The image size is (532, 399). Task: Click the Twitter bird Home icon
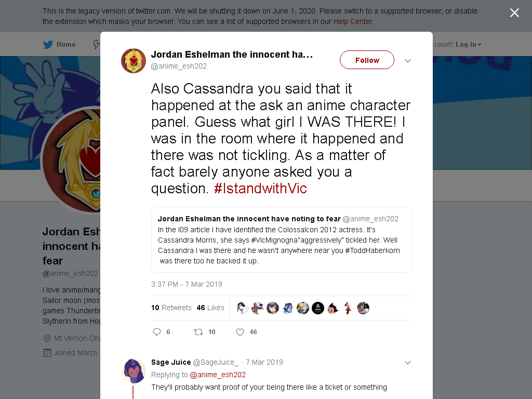(x=48, y=45)
